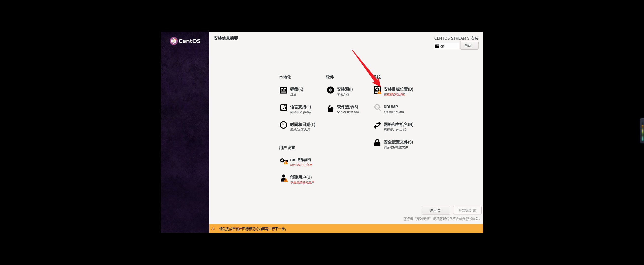This screenshot has width=644, height=265.
Task: Open 软件选择(S) software selection
Action: pyautogui.click(x=347, y=107)
